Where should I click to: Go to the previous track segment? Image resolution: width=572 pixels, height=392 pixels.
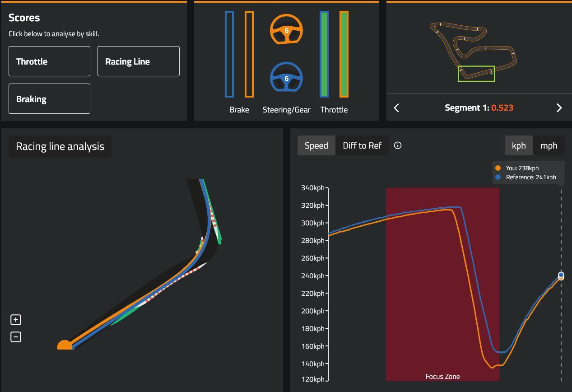(x=396, y=108)
